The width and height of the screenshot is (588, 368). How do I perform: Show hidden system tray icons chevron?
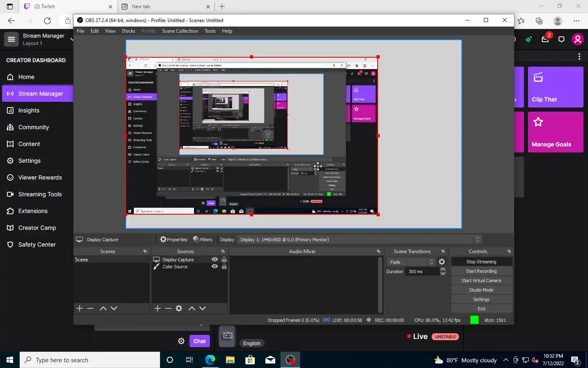pyautogui.click(x=506, y=360)
